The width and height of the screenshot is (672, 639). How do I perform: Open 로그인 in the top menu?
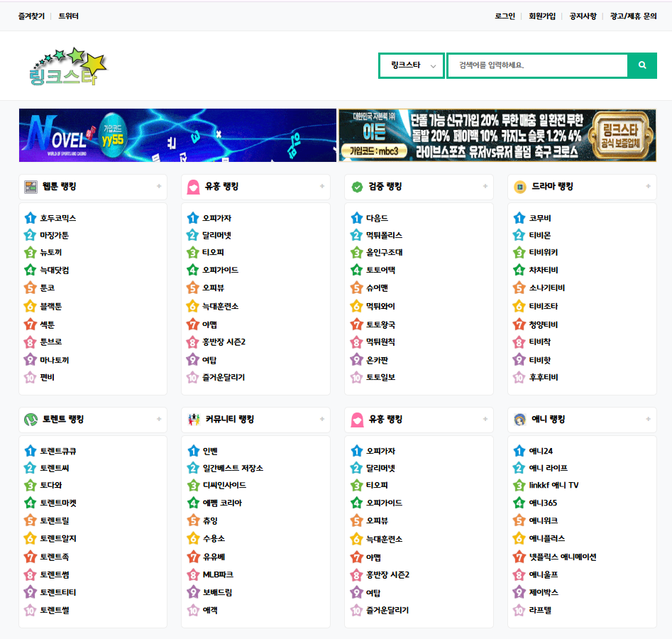pyautogui.click(x=505, y=16)
